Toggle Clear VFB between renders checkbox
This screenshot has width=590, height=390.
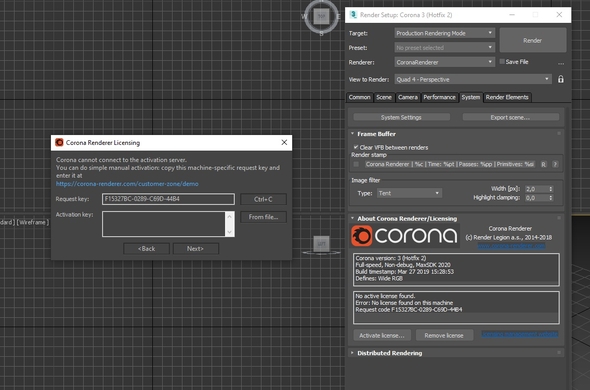pos(356,147)
